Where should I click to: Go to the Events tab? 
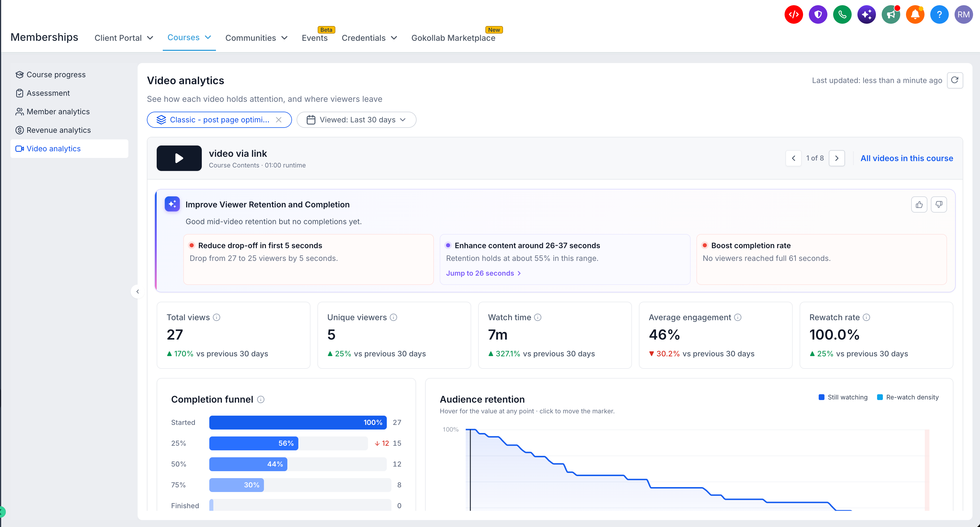pos(315,38)
